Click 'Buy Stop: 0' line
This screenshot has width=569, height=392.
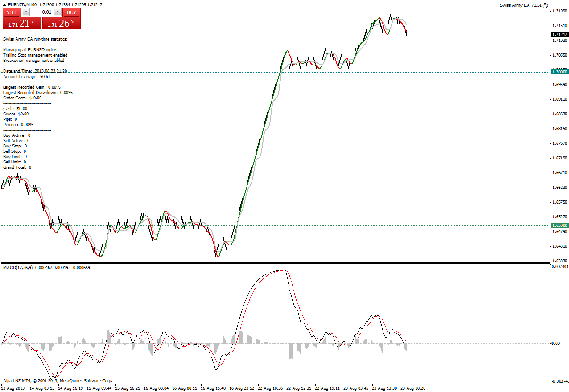[15, 146]
